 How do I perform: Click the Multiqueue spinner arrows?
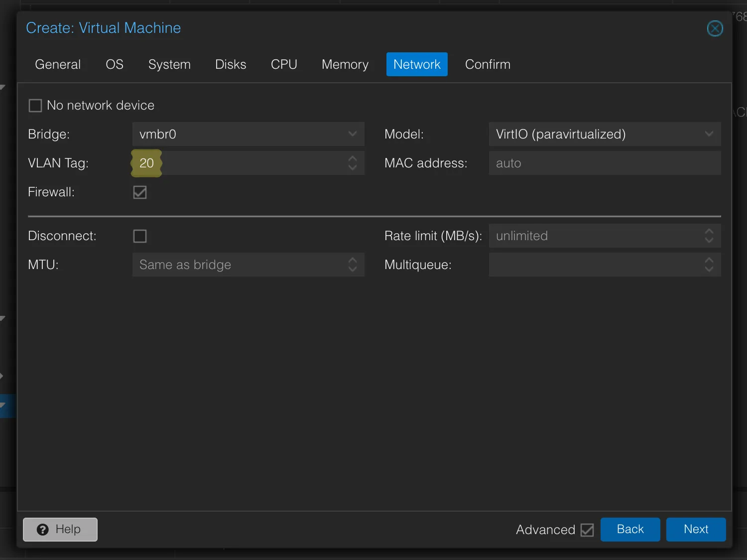point(709,265)
